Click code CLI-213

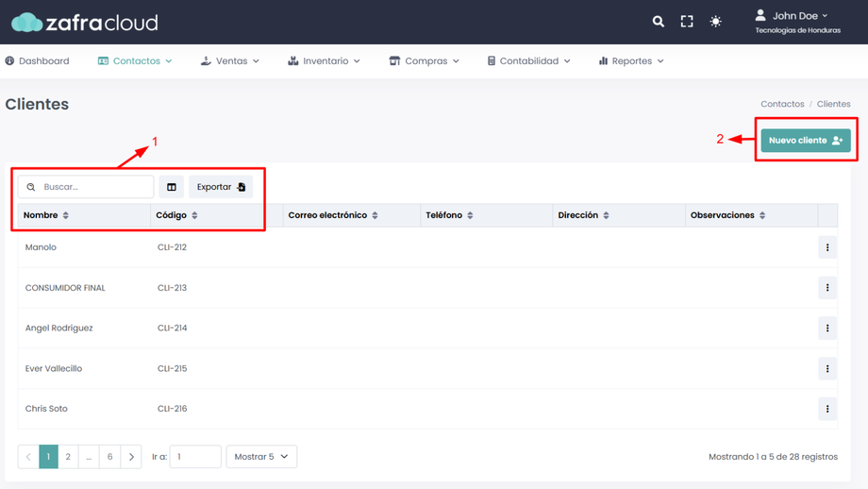(x=172, y=287)
